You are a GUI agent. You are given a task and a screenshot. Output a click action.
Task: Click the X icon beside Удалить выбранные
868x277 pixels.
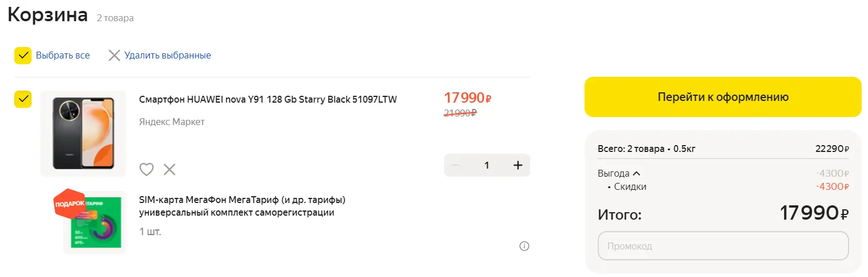[x=115, y=56]
